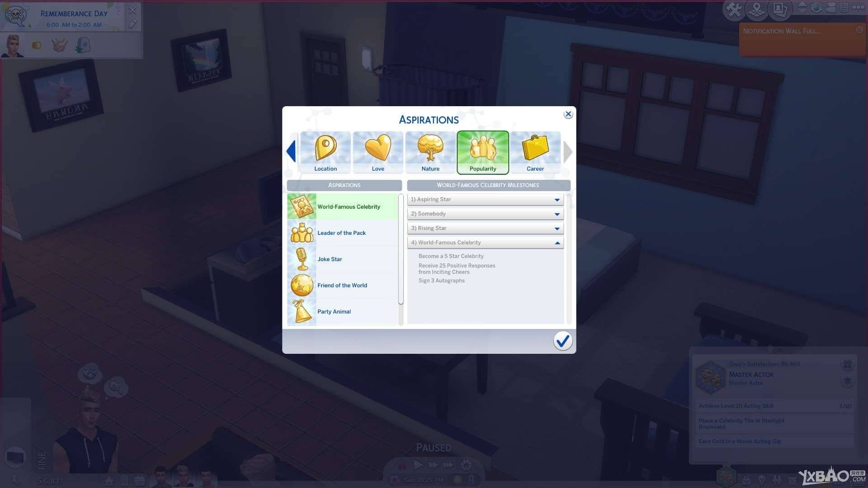868x488 pixels.
Task: Collapse the World-Famous Celebrity milestone
Action: click(x=557, y=242)
